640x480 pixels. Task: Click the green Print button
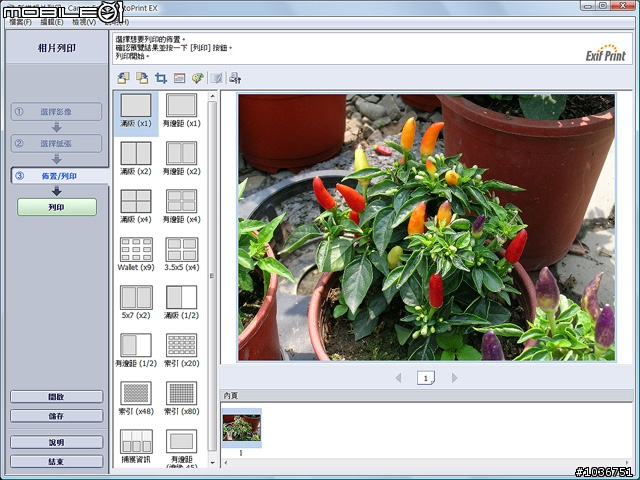57,207
